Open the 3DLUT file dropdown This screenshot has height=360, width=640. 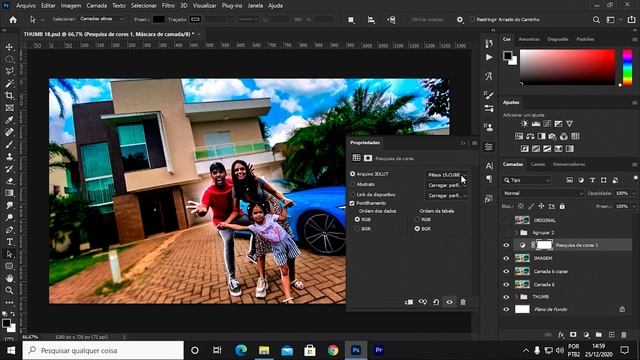(x=447, y=175)
